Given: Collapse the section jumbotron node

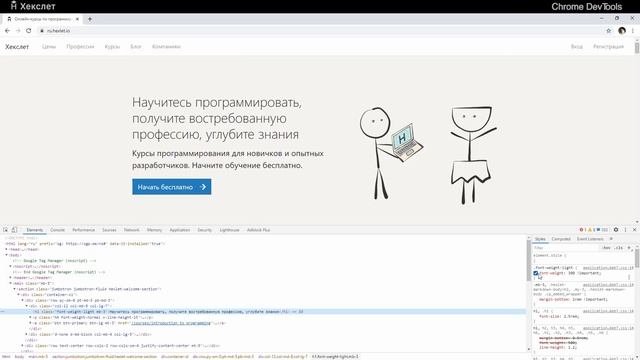Looking at the screenshot, I should click(15, 289).
